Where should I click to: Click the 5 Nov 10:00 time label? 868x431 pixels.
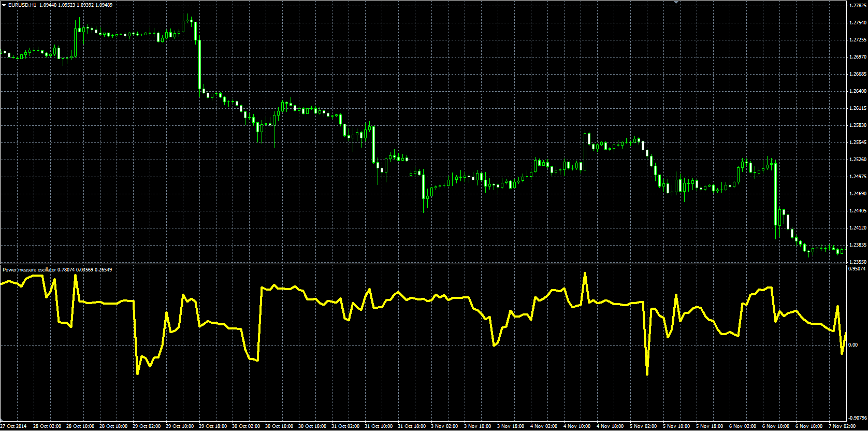pyautogui.click(x=676, y=426)
